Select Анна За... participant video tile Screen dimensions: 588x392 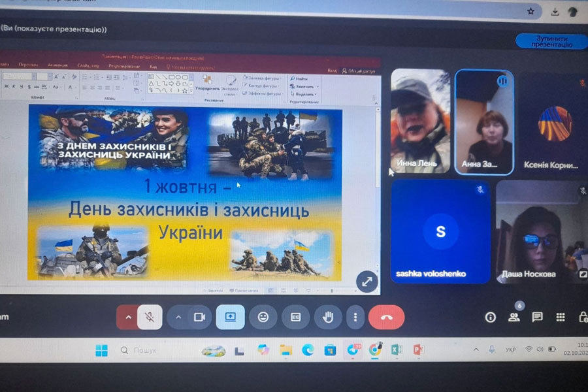click(x=484, y=122)
